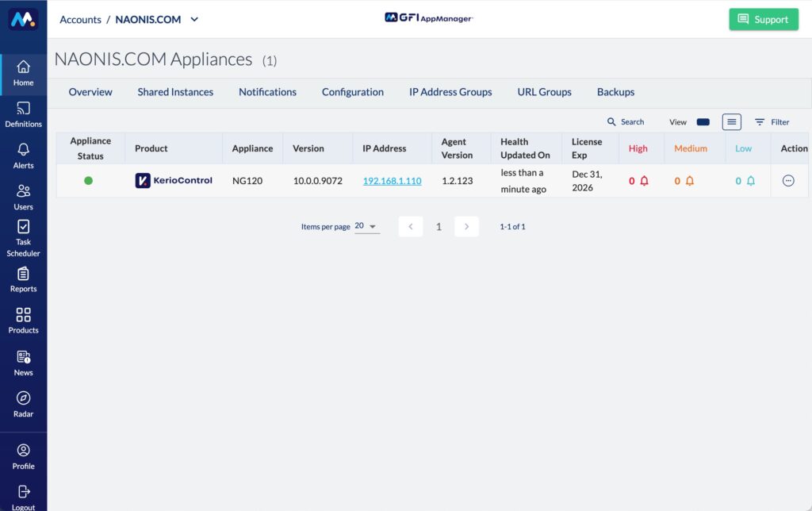Click the High alerts red bell
The width and height of the screenshot is (812, 511).
pyautogui.click(x=644, y=181)
